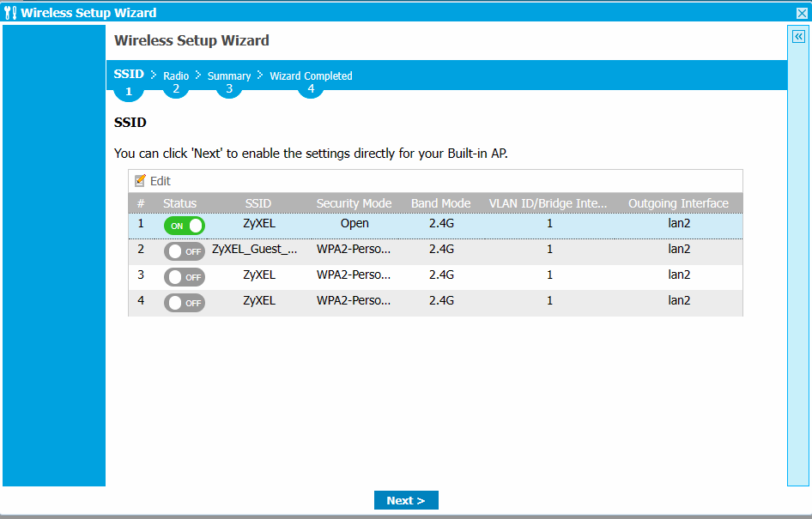Click the VLAN ID/Bridge Inte... column header
This screenshot has height=519, width=812.
[x=548, y=203]
